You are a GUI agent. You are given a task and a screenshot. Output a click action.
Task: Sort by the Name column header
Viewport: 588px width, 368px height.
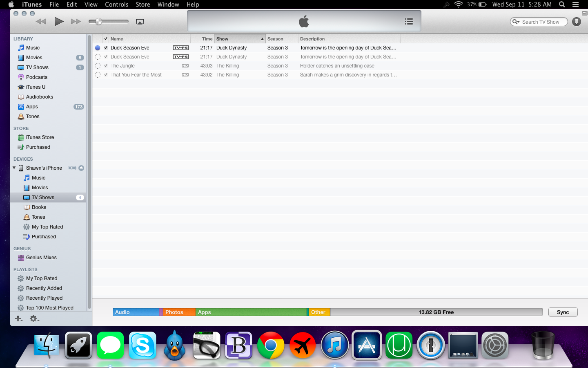click(149, 39)
